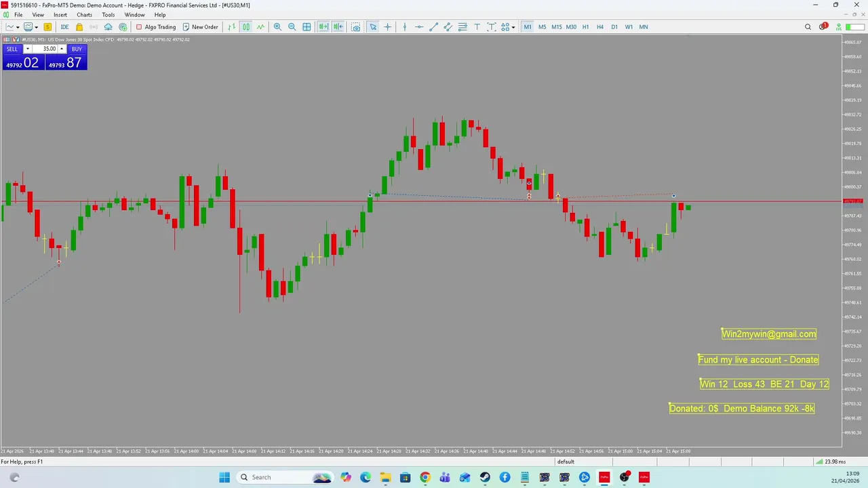Open the chart type line icon
868x488 pixels.
click(x=9, y=27)
